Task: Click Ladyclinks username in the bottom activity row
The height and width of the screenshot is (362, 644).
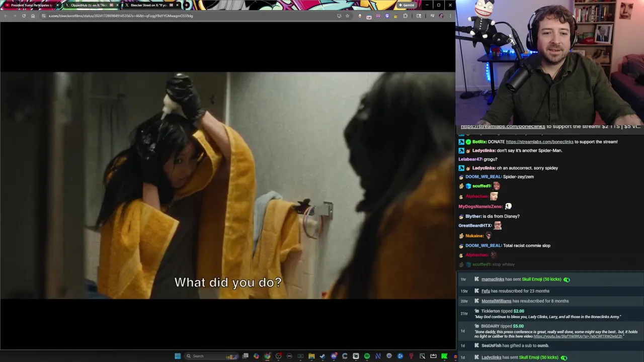Action: (491, 357)
